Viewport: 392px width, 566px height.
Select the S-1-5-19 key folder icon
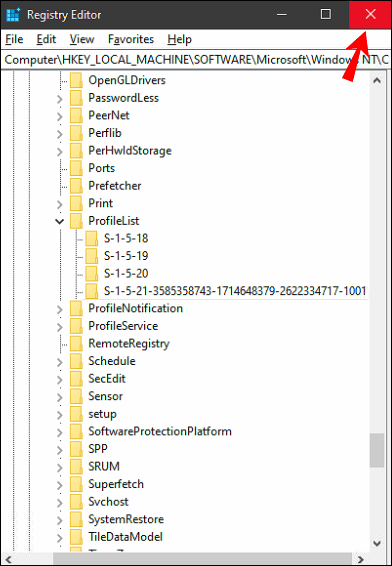click(x=92, y=256)
